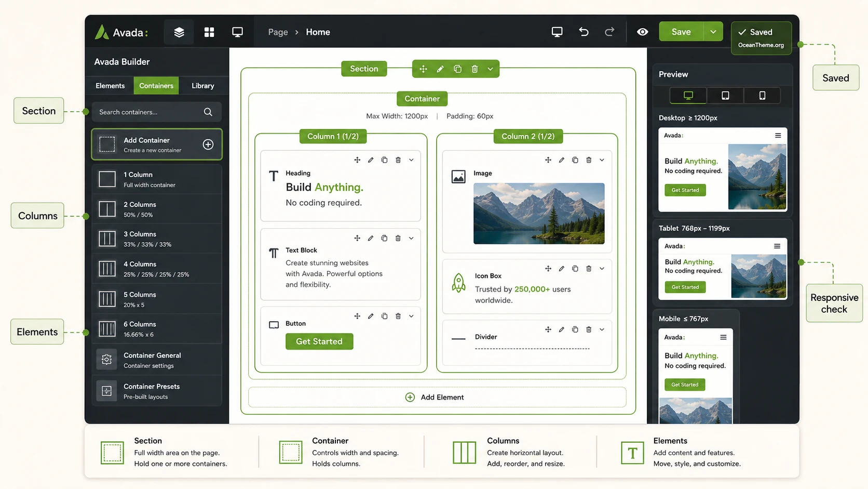Click the mountain image in Column 2
This screenshot has height=489, width=868.
539,214
